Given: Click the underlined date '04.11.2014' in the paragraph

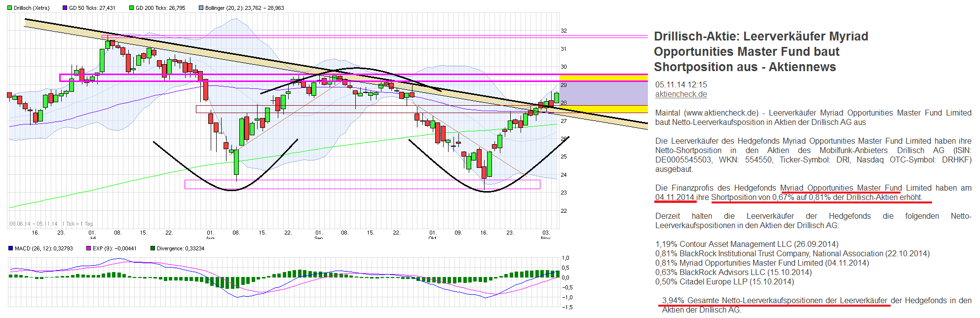Looking at the screenshot, I should pos(675,198).
